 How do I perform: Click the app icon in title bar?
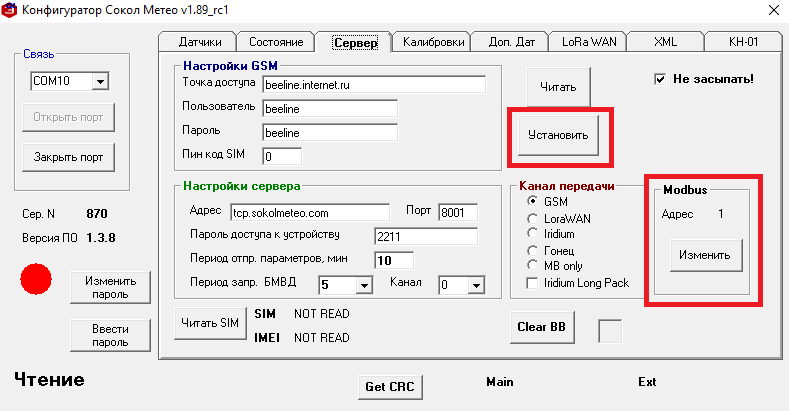[9, 10]
